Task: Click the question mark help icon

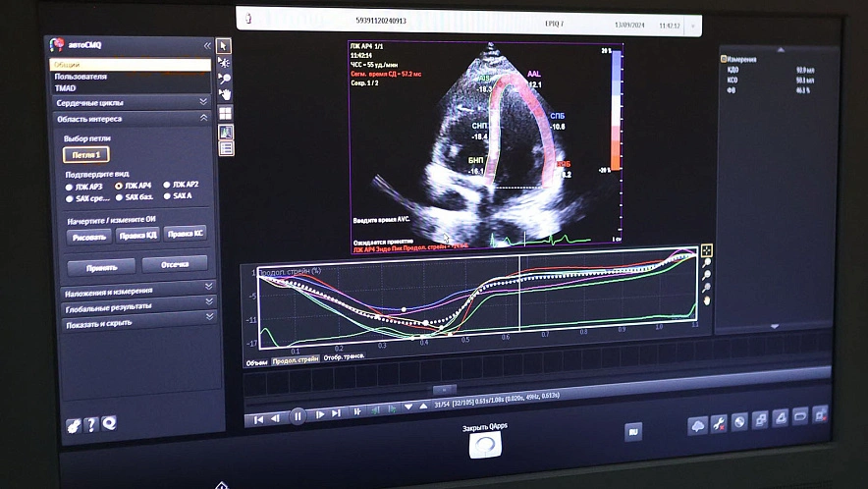Action: (91, 424)
